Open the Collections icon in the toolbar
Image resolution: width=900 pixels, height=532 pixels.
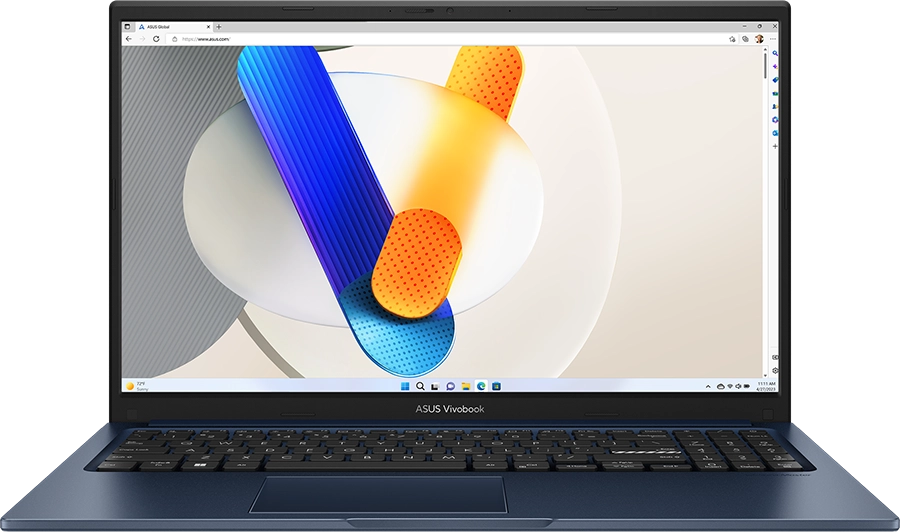[x=745, y=39]
